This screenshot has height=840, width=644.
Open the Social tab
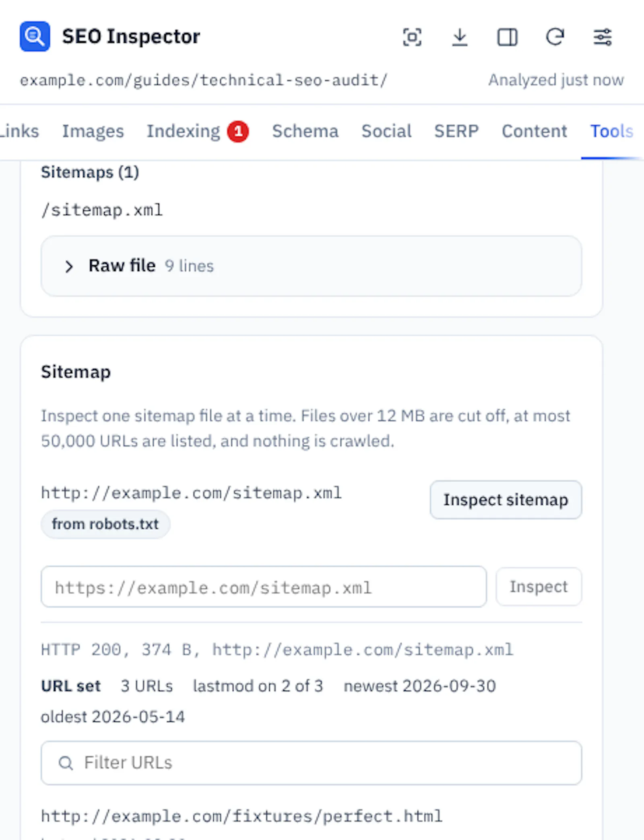(386, 131)
